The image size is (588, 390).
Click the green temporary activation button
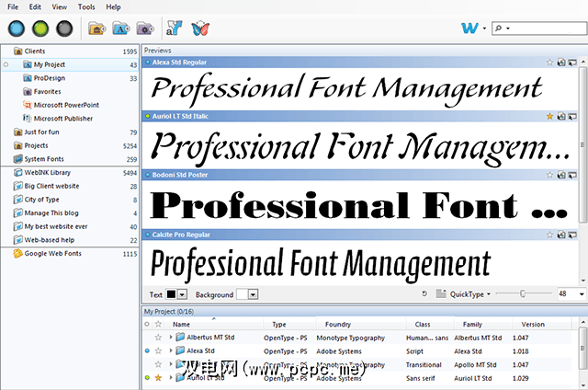39,29
